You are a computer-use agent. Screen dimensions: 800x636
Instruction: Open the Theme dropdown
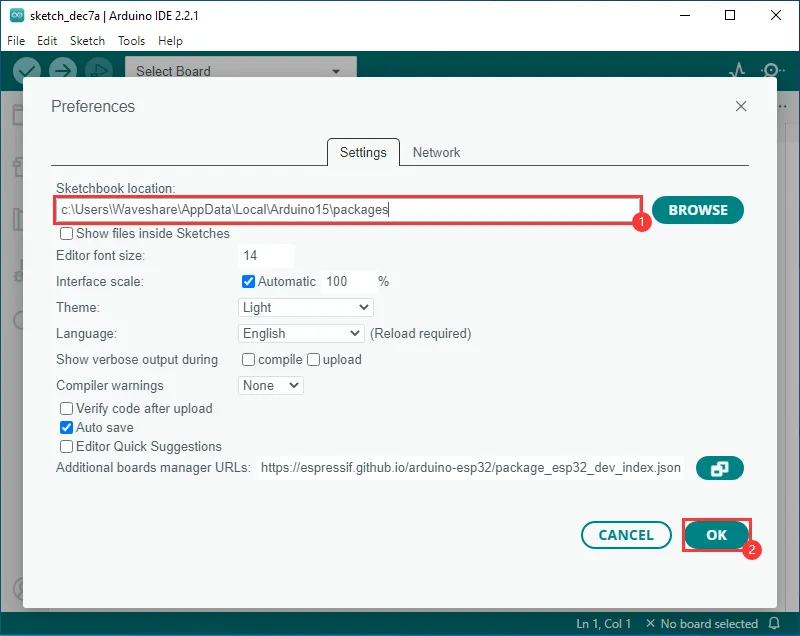(x=306, y=308)
